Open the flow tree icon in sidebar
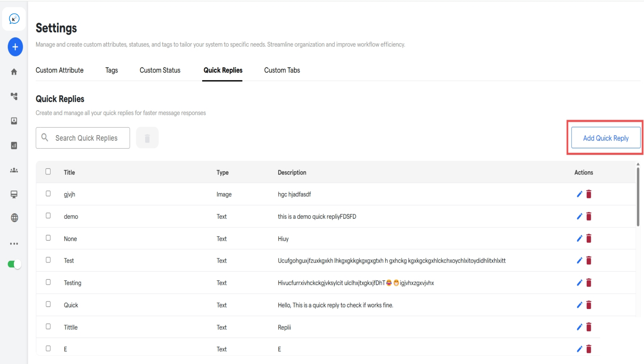 click(14, 96)
